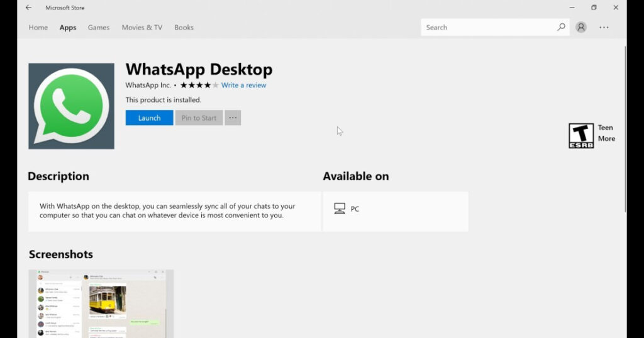Click the 'This product is installed.' text
This screenshot has width=644, height=338.
tap(164, 100)
